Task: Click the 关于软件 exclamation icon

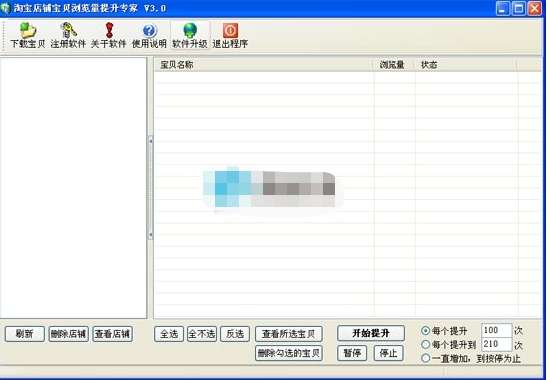Action: click(x=109, y=30)
